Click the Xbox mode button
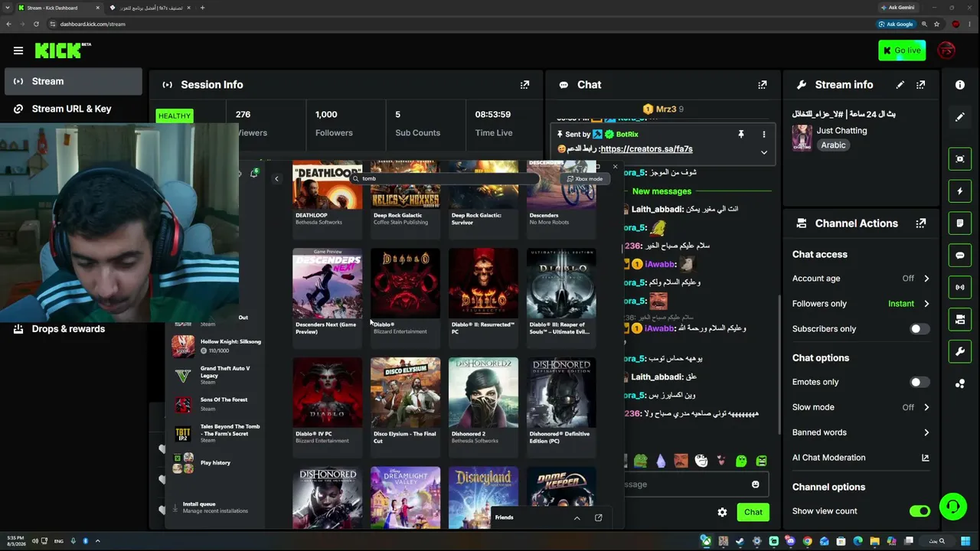The height and width of the screenshot is (551, 980). click(x=585, y=179)
